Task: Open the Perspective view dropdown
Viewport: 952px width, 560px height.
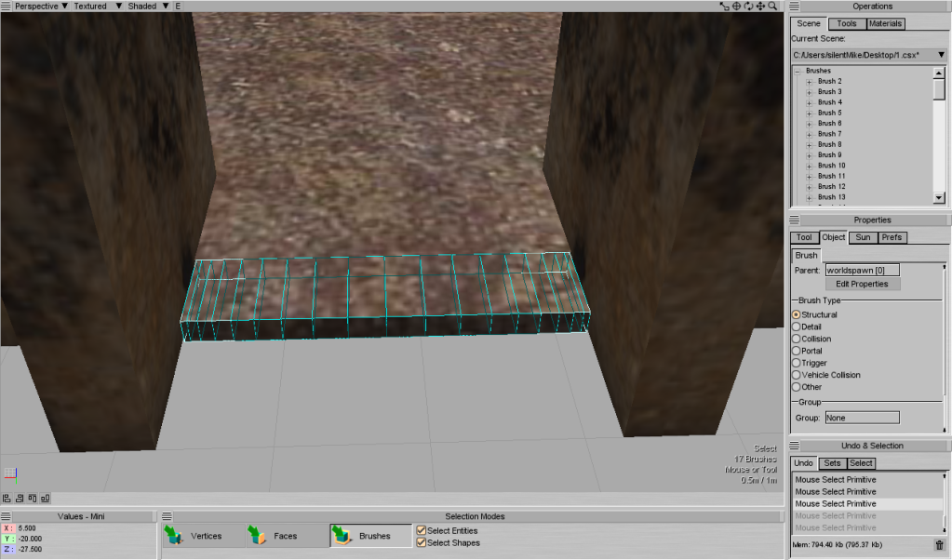Action: tap(41, 7)
